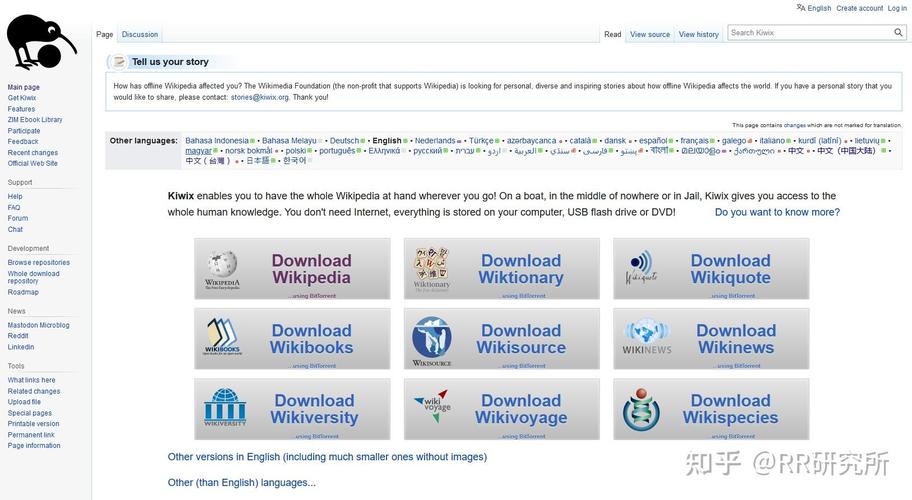Open LinkedIn news link
The image size is (912, 500).
coord(20,347)
